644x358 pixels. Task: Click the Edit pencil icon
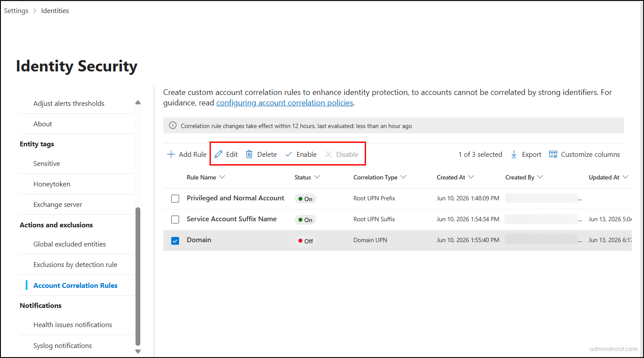(218, 154)
